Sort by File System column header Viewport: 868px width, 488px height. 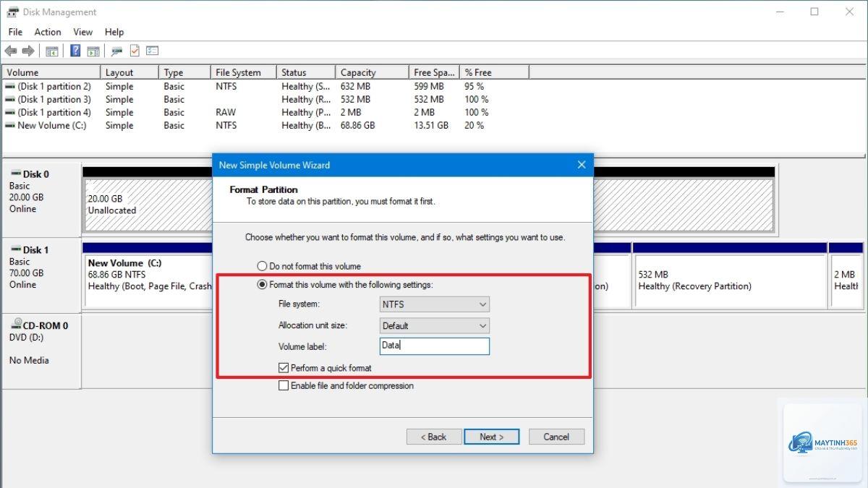pyautogui.click(x=243, y=72)
